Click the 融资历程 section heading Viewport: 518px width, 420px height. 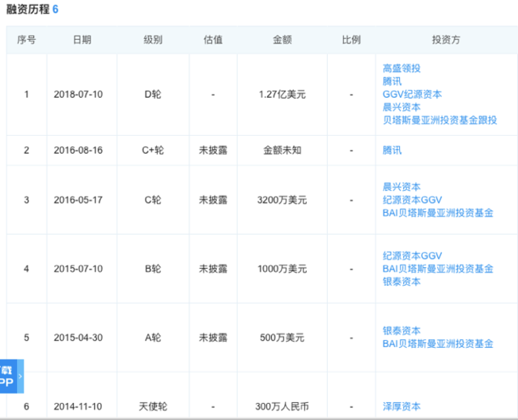point(28,9)
